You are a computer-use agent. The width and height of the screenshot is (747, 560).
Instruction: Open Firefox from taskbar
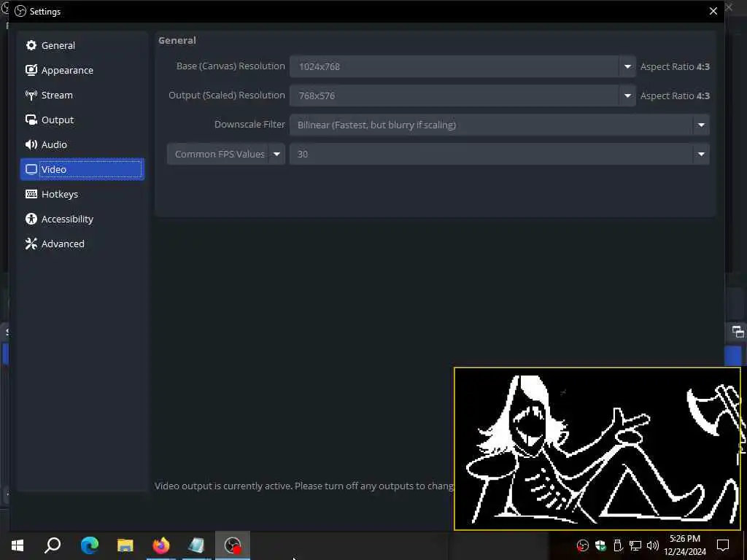[161, 545]
